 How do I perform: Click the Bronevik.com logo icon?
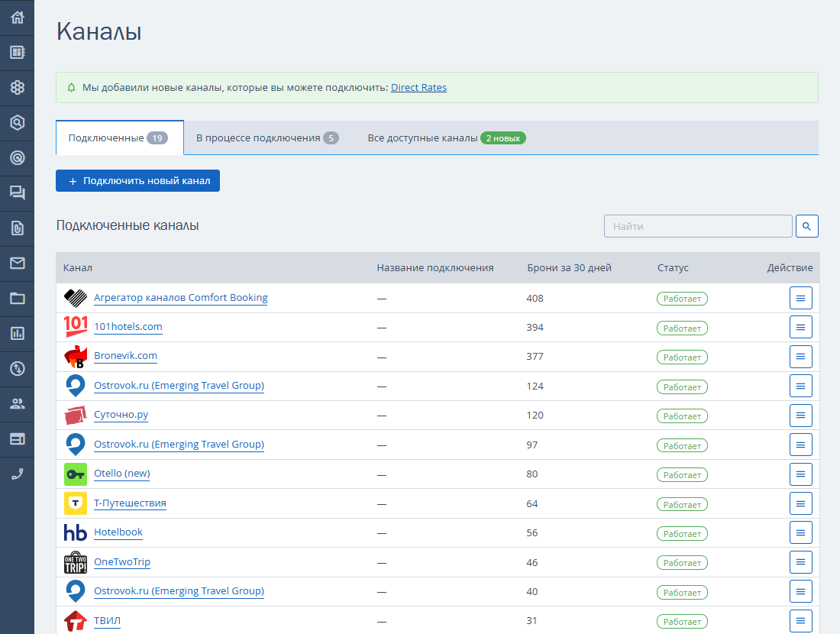tap(76, 357)
